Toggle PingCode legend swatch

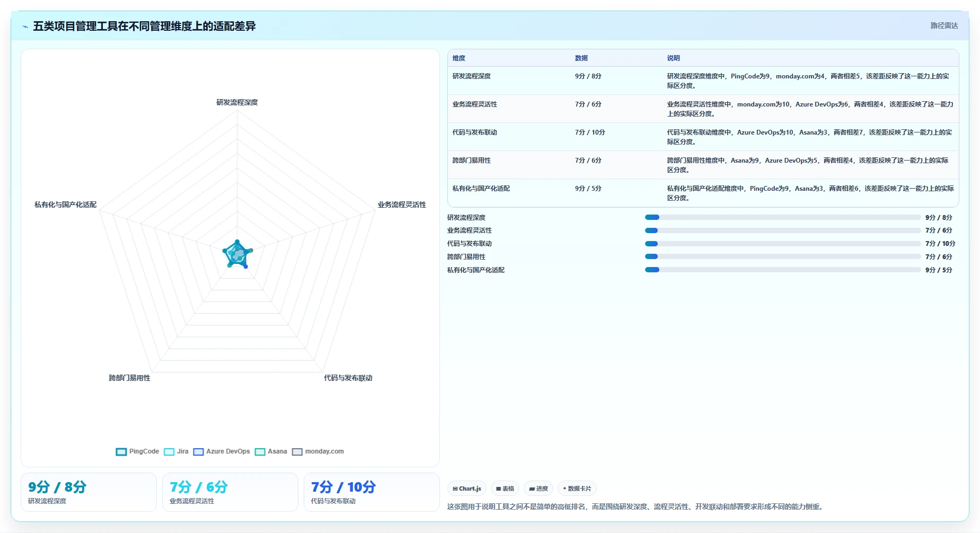121,451
